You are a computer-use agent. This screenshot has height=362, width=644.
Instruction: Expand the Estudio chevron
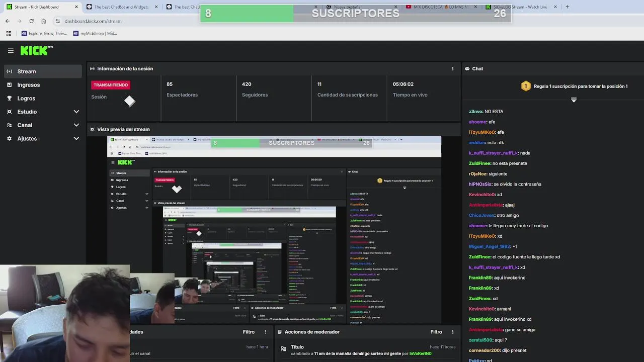[76, 112]
